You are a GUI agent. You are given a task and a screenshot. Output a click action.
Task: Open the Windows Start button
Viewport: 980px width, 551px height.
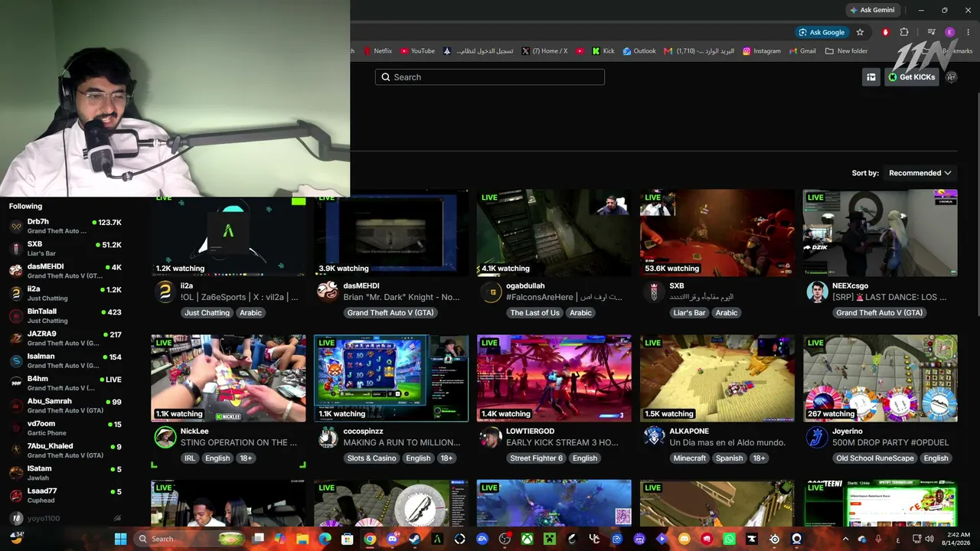tap(120, 539)
